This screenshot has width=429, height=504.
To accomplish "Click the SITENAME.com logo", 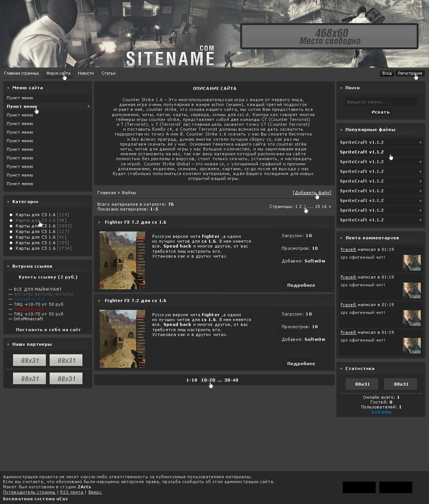I will 170,56.
